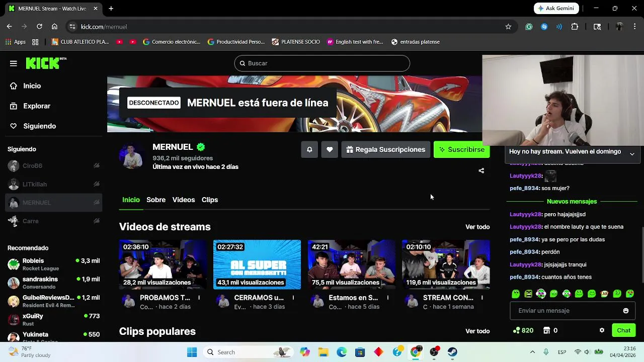The height and width of the screenshot is (362, 644).
Task: Follow MERNUEL using the heart button
Action: click(330, 149)
